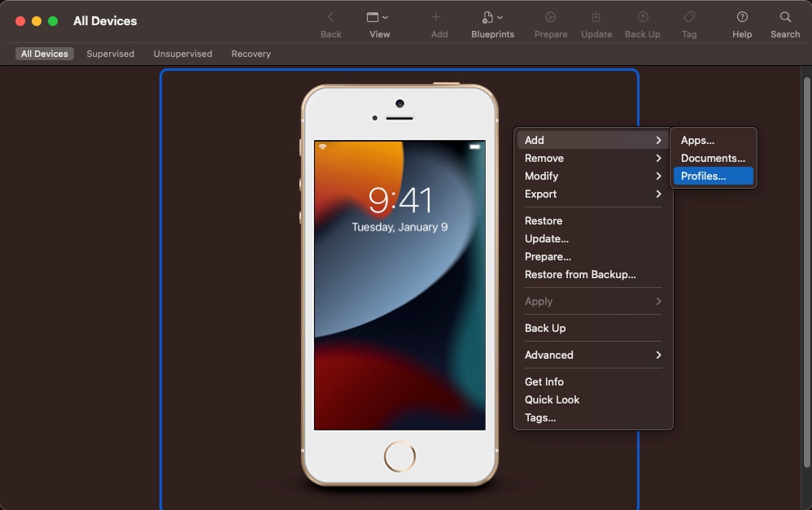Choose Restore from the context menu
The width and height of the screenshot is (812, 510).
(593, 220)
